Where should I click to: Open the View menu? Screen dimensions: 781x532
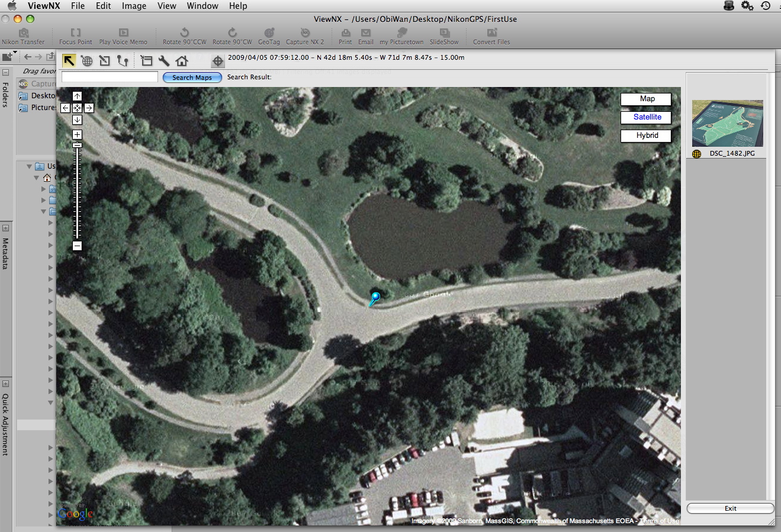[x=167, y=6]
